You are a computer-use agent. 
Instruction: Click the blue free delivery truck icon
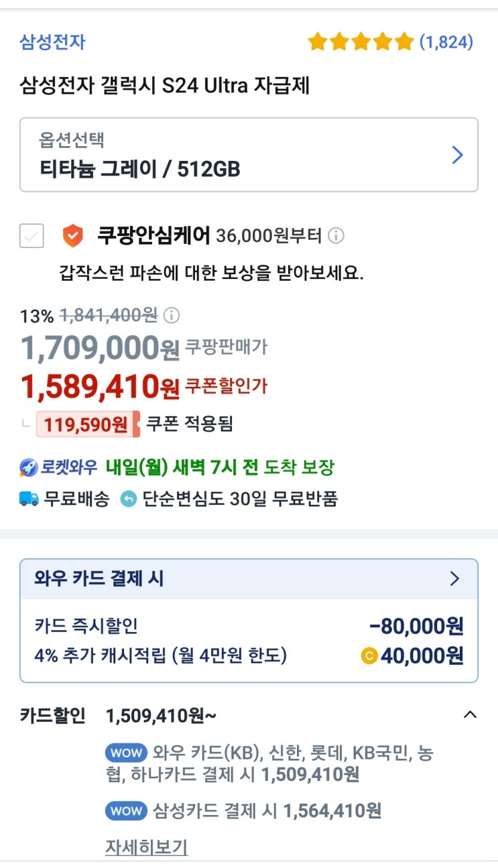click(29, 499)
